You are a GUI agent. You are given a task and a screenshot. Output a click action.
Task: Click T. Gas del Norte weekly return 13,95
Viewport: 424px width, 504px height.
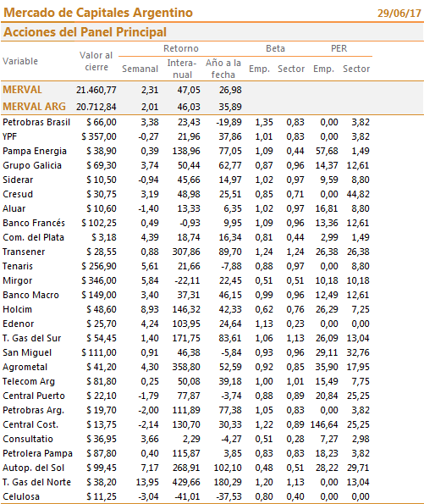pos(147,482)
